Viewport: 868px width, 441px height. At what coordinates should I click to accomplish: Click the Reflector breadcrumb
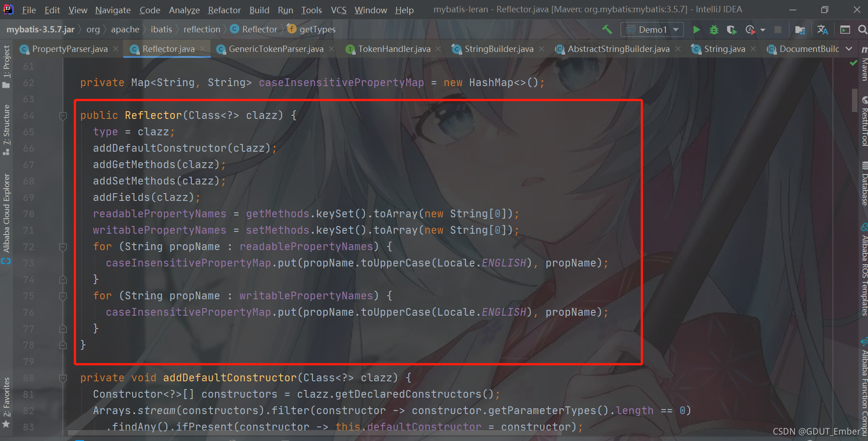(260, 29)
